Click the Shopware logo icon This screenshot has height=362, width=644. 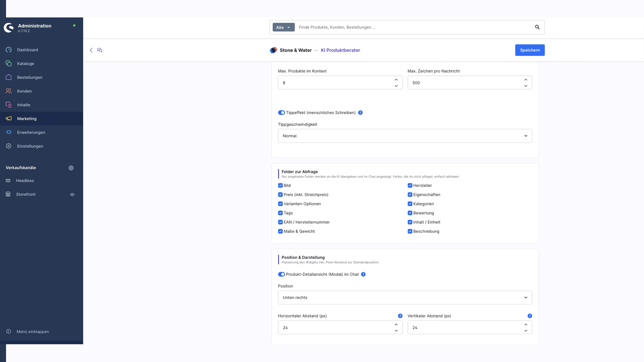pos(9,28)
